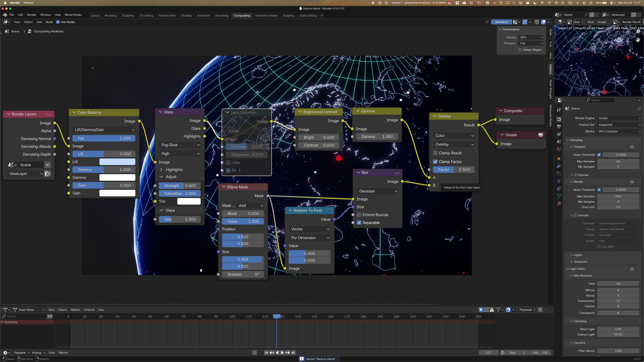Viewport: 644px width, 362px height.
Task: Open the Tool properties tab icon
Action: pos(559,109)
